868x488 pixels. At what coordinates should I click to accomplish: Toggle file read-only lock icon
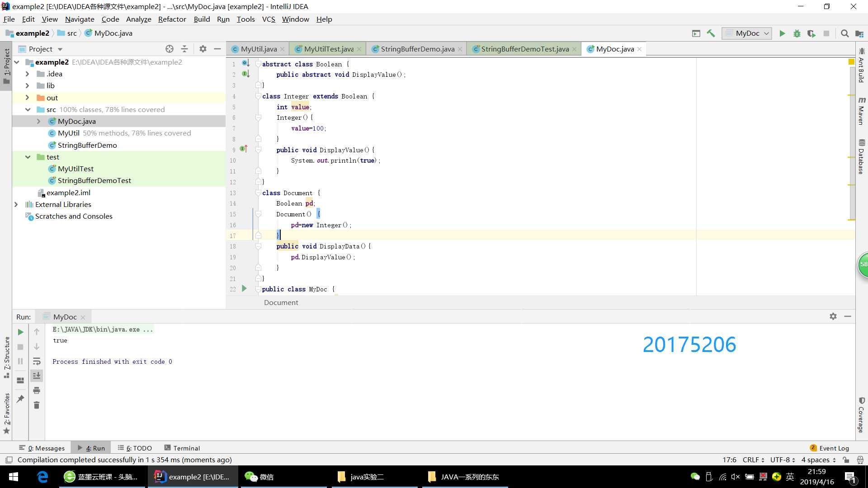click(x=846, y=460)
